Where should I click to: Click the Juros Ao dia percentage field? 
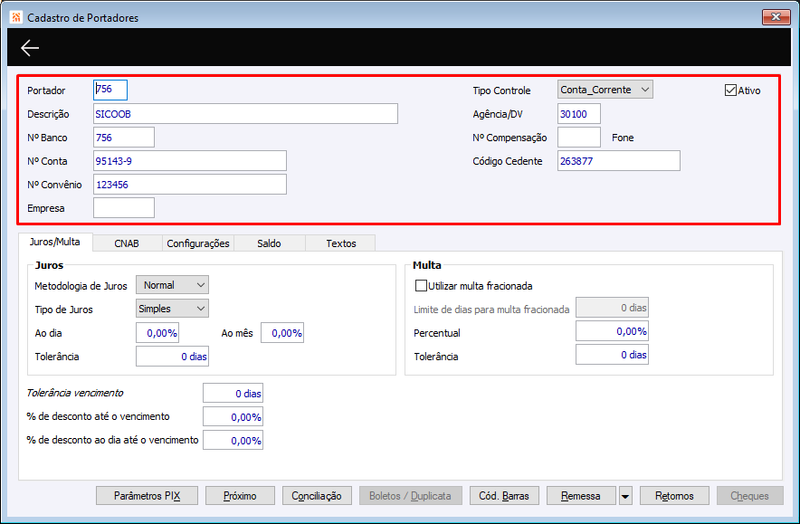[158, 333]
